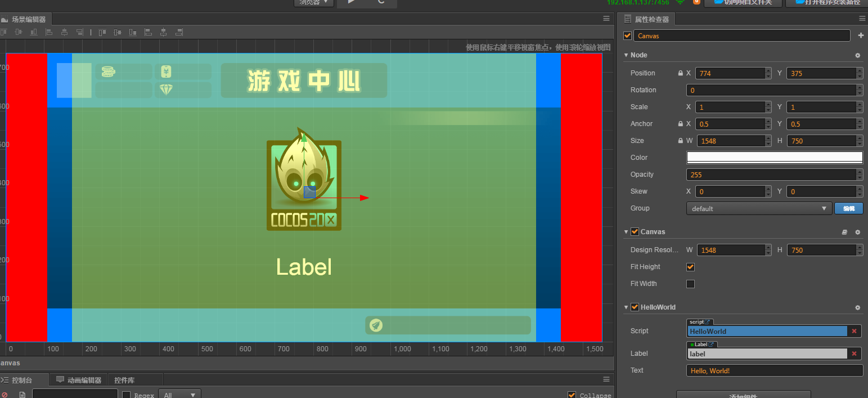
Task: Align selected nodes to right edge
Action: (x=80, y=32)
